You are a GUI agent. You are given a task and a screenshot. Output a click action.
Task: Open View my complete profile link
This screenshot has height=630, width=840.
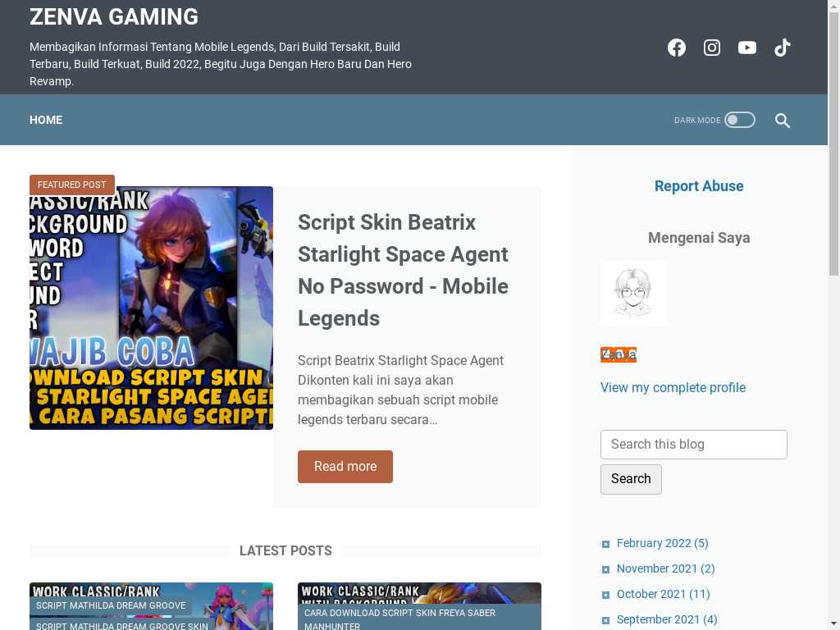click(x=673, y=387)
